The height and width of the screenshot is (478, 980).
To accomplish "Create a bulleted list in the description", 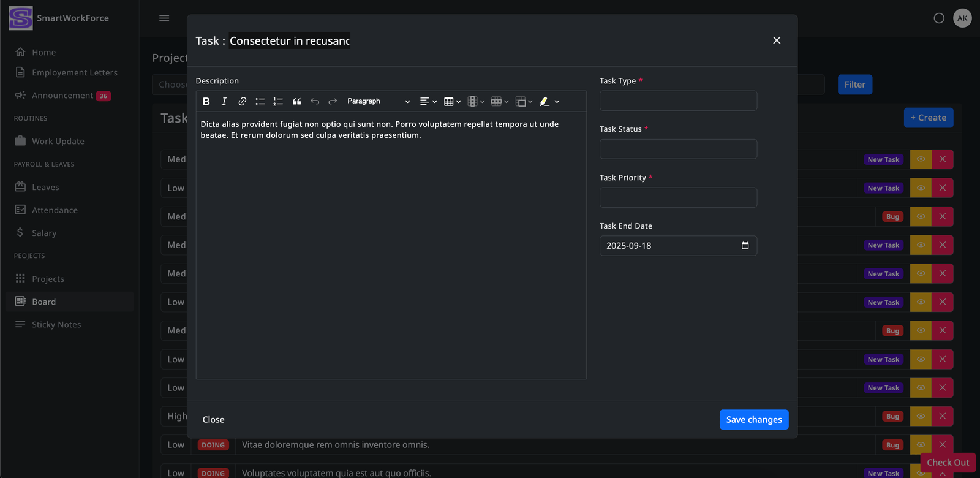I will click(x=260, y=102).
